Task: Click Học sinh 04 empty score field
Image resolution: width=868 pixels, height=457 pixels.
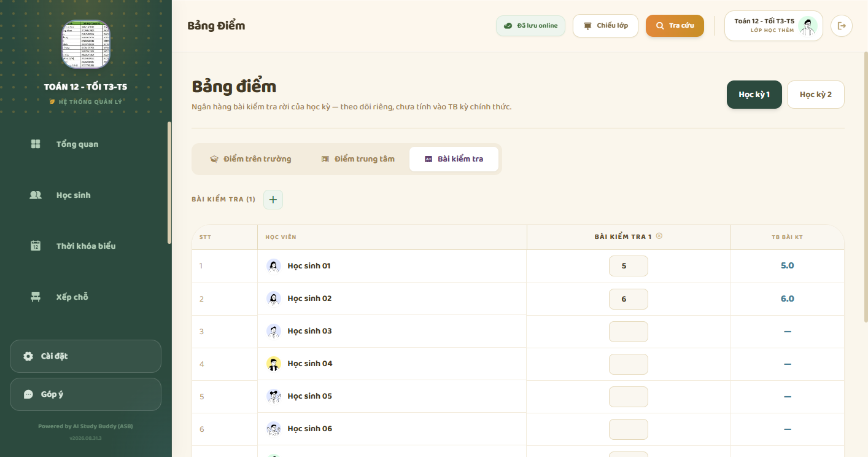Action: click(629, 364)
